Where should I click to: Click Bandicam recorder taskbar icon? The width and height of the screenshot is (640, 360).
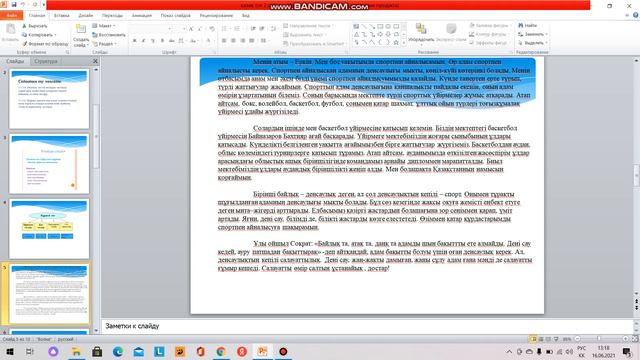pos(283,351)
